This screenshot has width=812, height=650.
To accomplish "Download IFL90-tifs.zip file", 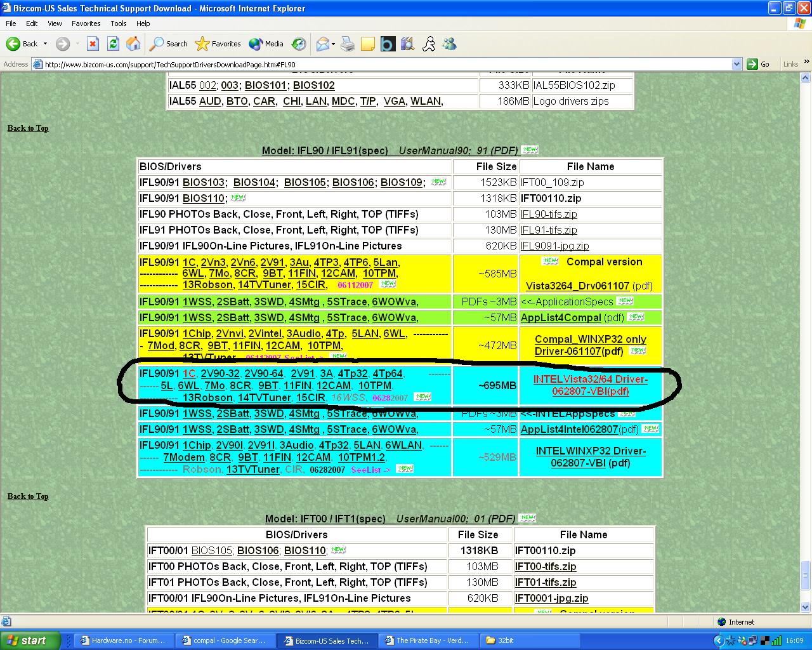I will pyautogui.click(x=549, y=214).
